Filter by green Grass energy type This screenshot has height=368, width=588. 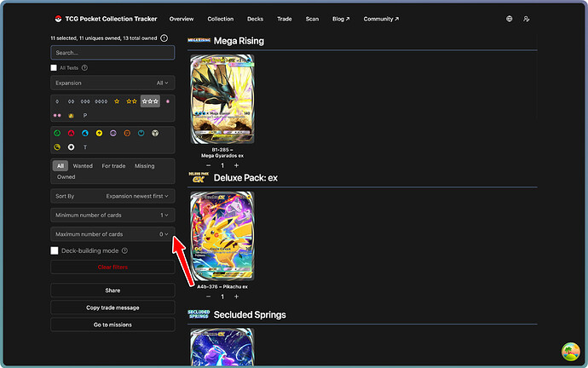[x=57, y=133]
